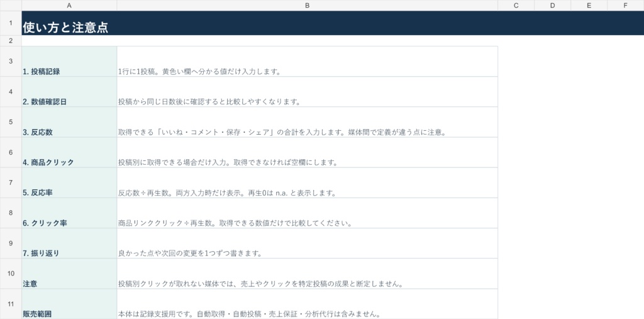
Task: Select row 11 header
Action: [11, 304]
